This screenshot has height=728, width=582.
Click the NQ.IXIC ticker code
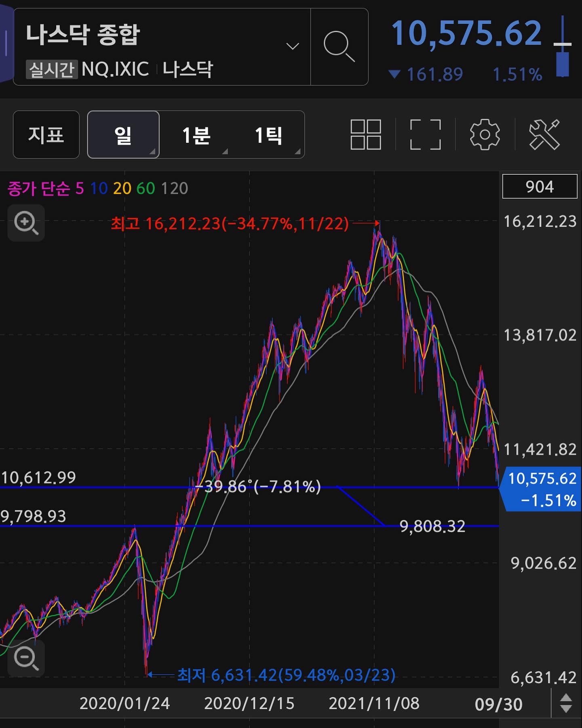click(x=115, y=69)
